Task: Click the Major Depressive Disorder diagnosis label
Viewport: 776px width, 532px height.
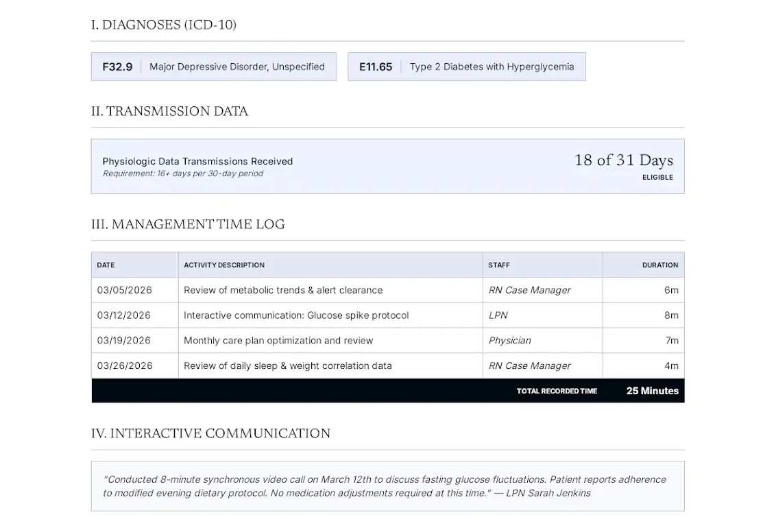Action: click(238, 66)
